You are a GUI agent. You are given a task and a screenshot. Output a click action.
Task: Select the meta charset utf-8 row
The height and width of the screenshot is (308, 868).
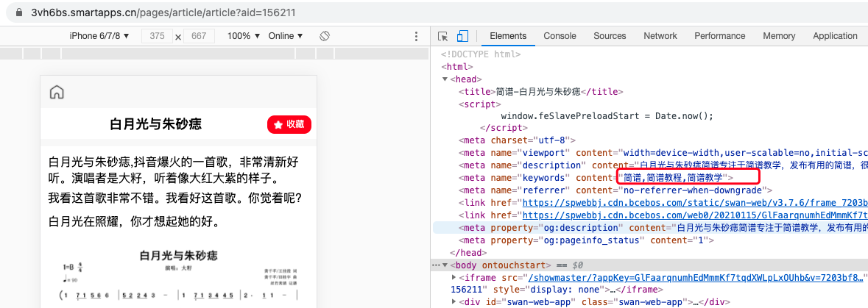coord(517,140)
